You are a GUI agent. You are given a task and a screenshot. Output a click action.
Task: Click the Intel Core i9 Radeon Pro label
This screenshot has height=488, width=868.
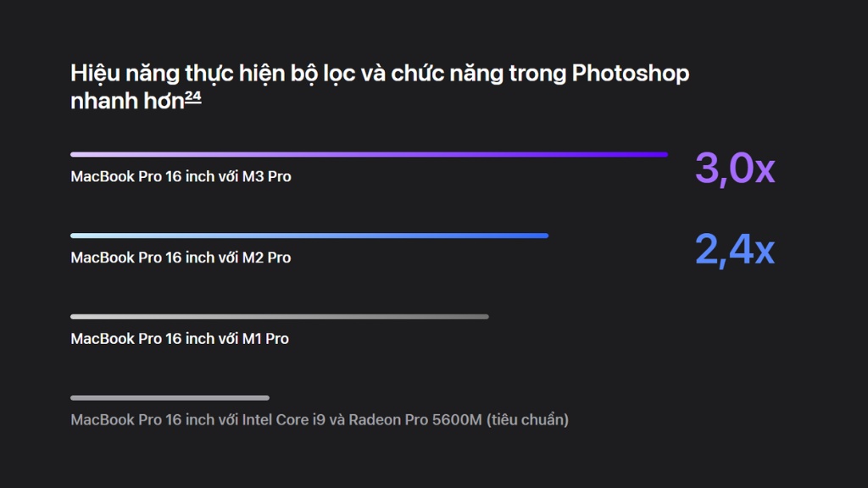point(320,420)
